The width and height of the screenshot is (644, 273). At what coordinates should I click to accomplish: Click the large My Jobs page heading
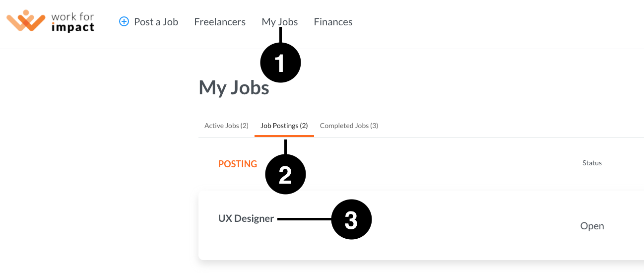point(234,88)
